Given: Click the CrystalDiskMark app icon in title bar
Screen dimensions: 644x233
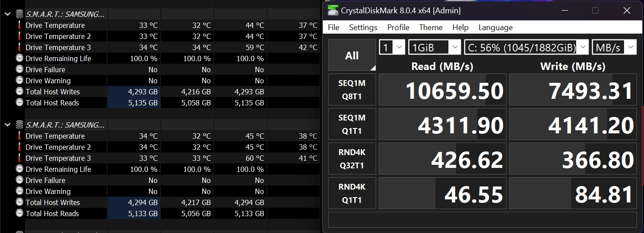Looking at the screenshot, I should click(x=333, y=10).
